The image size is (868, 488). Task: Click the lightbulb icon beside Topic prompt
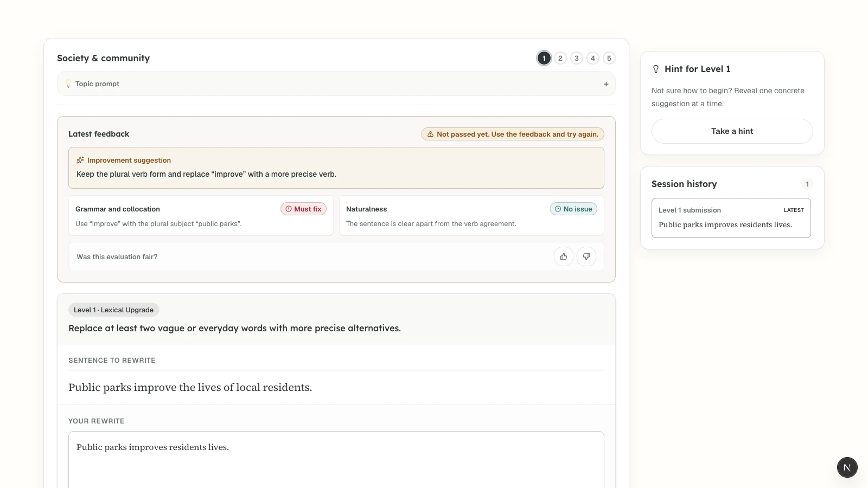68,84
